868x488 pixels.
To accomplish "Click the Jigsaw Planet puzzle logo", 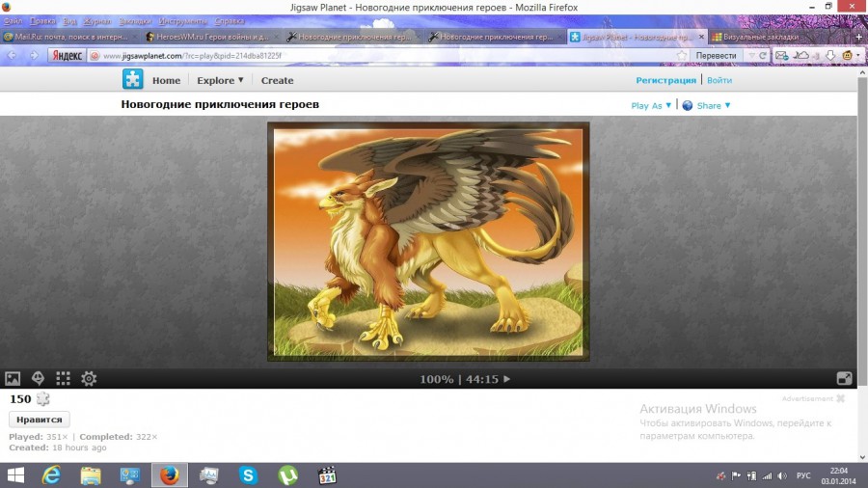I will point(132,80).
